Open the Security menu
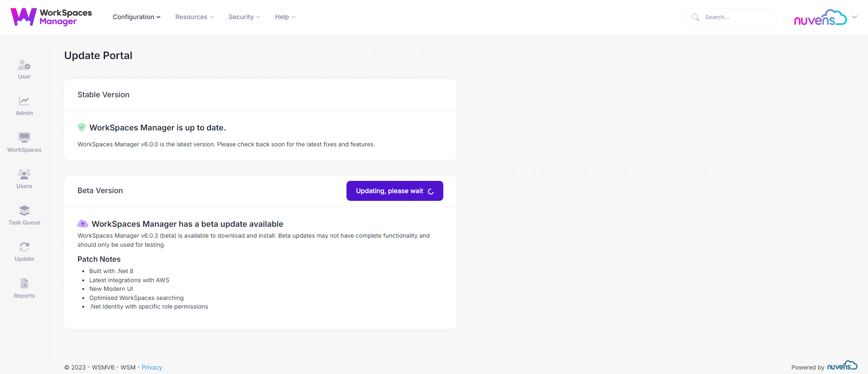868x374 pixels. [244, 17]
